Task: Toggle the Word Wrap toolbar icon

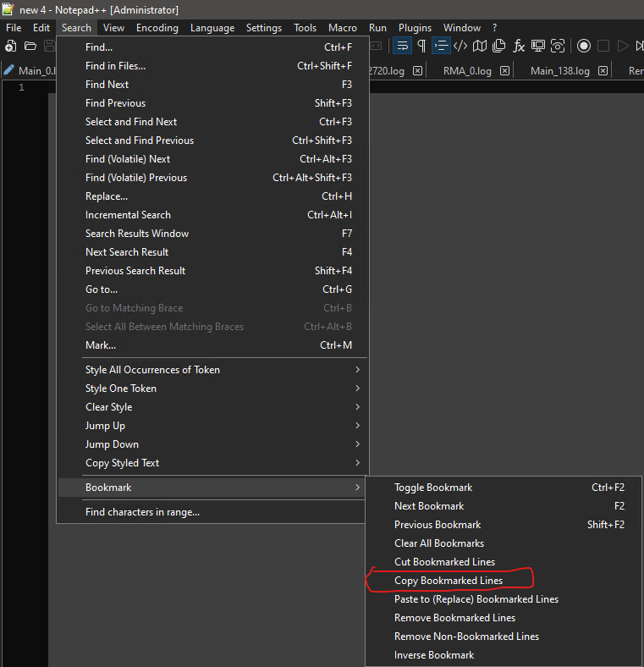Action: (x=402, y=46)
